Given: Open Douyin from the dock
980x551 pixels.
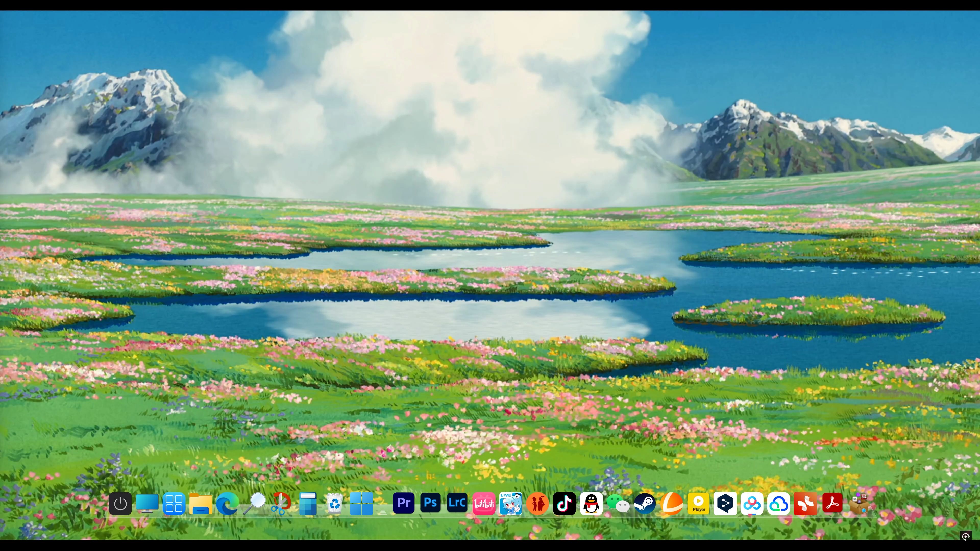Looking at the screenshot, I should point(565,503).
